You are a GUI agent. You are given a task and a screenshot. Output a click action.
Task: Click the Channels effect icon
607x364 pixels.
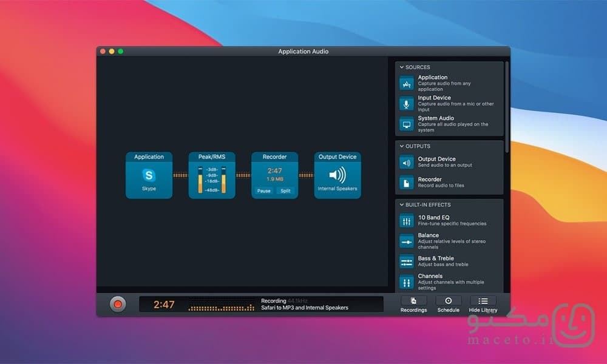[x=407, y=282]
